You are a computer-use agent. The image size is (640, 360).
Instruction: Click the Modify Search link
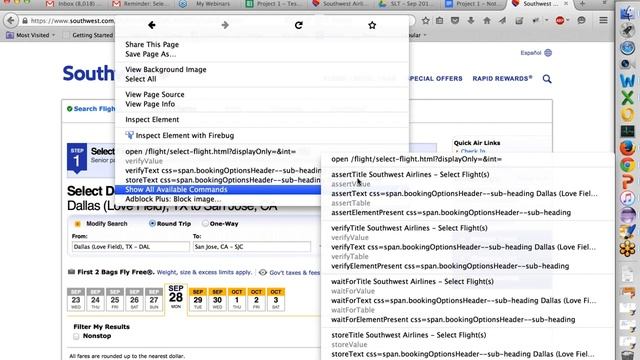pos(107,224)
